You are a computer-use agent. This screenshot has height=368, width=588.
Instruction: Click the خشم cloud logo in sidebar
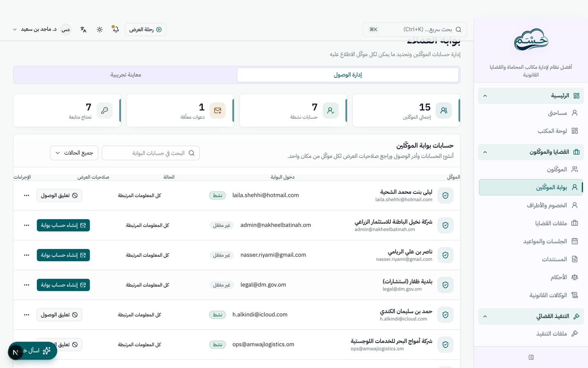coord(531,40)
